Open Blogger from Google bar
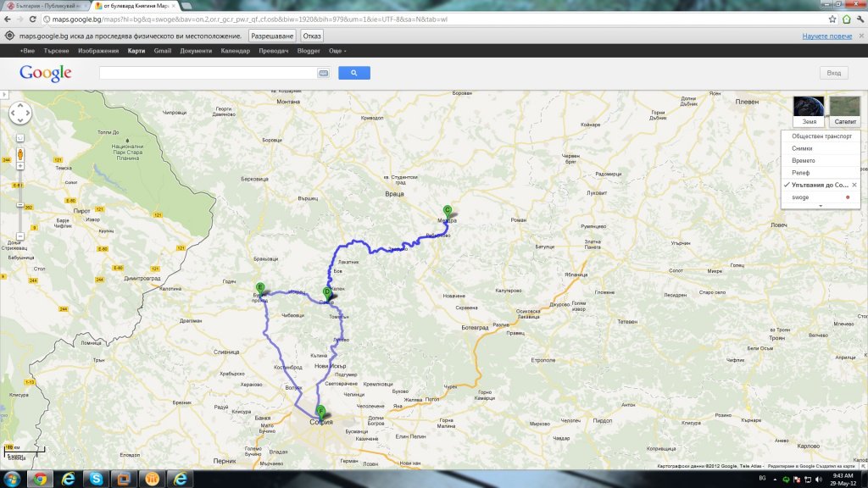 (x=309, y=51)
